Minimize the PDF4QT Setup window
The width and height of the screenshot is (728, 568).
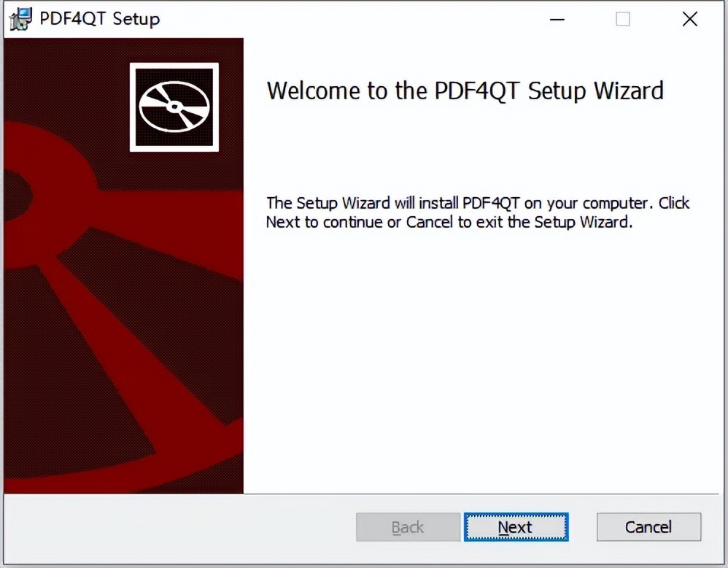[557, 19]
